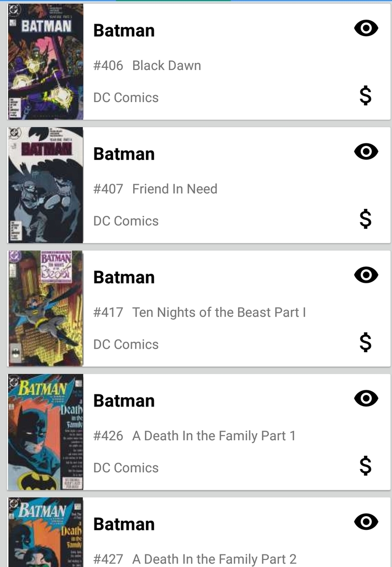This screenshot has width=392, height=567.
Task: Open Ten Nights of the Beast Part I
Action: tap(219, 312)
